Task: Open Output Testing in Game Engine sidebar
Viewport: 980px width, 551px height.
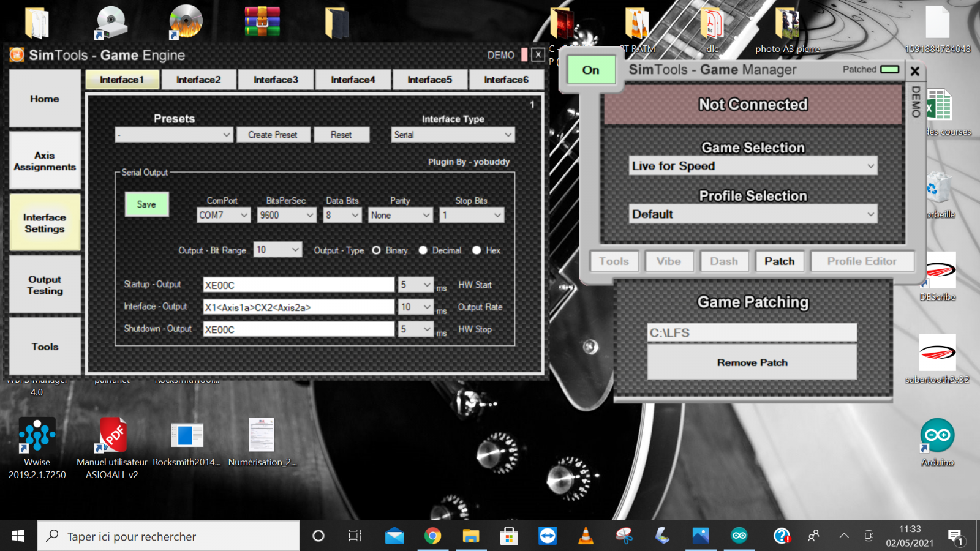Action: (x=45, y=285)
